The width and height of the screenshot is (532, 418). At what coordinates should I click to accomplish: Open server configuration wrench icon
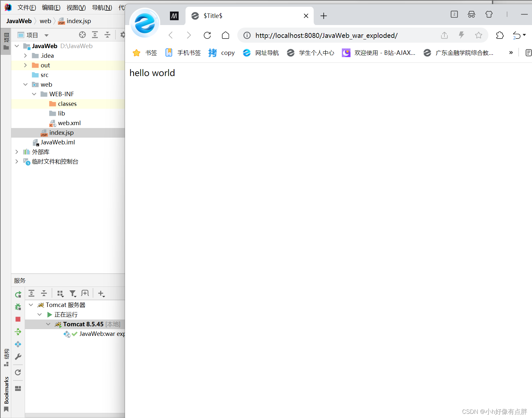[18, 357]
